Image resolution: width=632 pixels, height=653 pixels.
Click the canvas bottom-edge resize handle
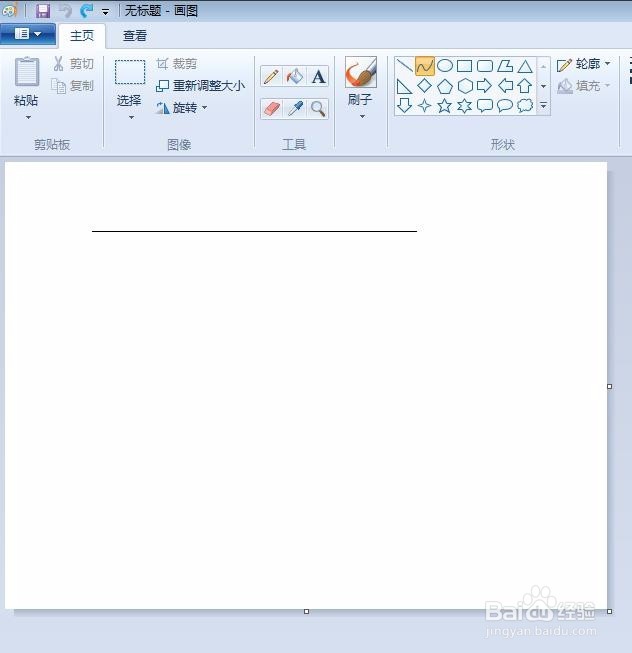[x=306, y=611]
